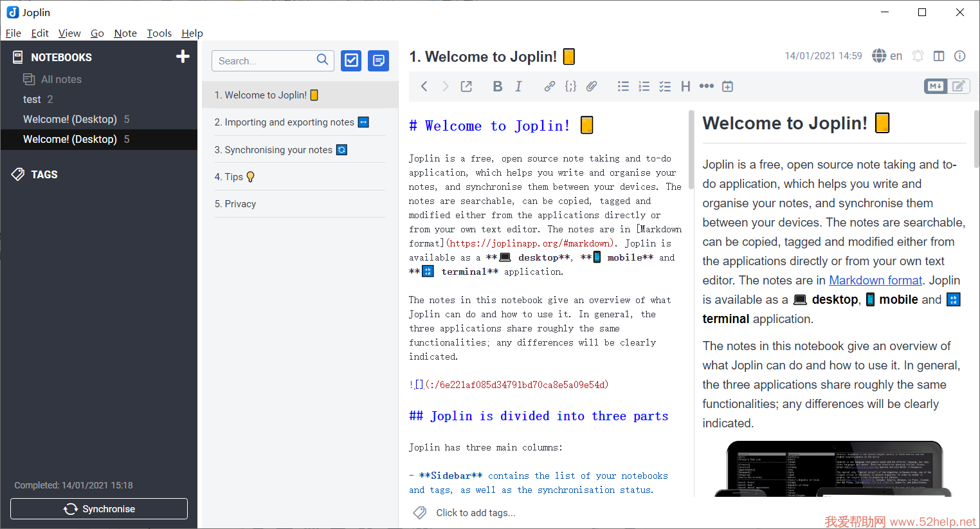Open the spell check language selector 'en'
The image size is (980, 529).
click(887, 56)
